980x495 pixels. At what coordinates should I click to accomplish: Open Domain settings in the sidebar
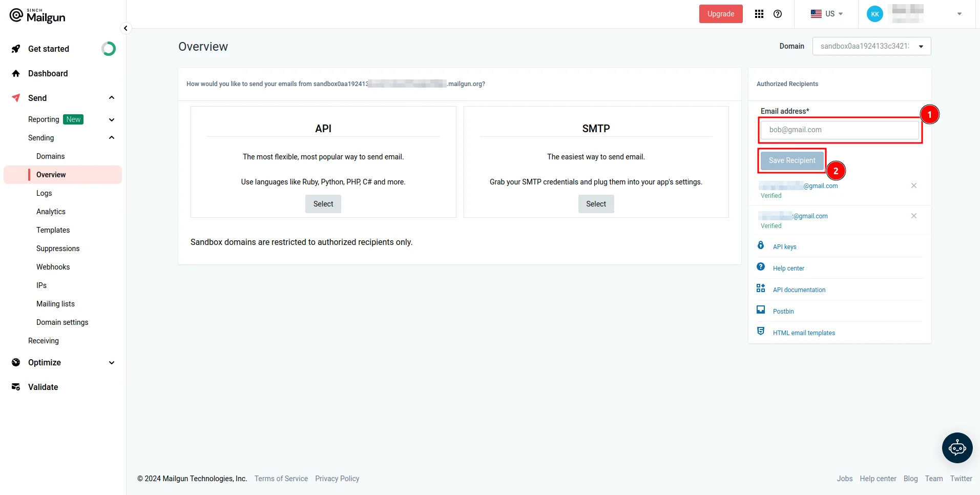[x=62, y=322]
